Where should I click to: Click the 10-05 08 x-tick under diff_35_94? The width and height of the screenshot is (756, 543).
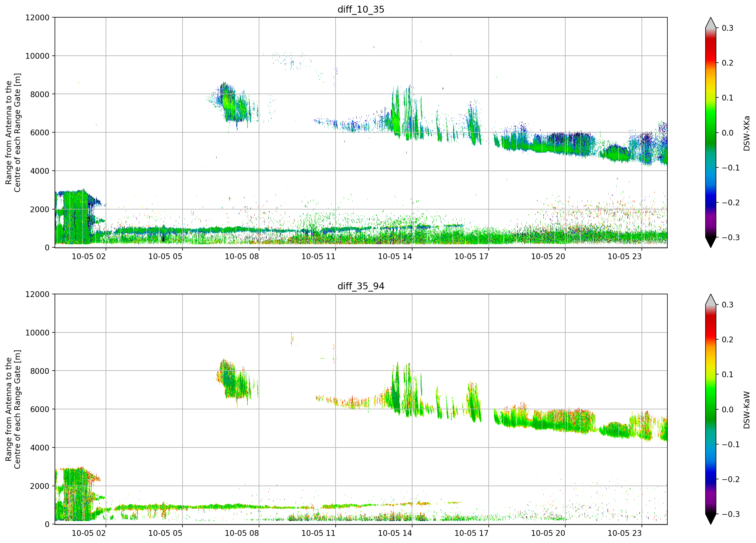242,533
